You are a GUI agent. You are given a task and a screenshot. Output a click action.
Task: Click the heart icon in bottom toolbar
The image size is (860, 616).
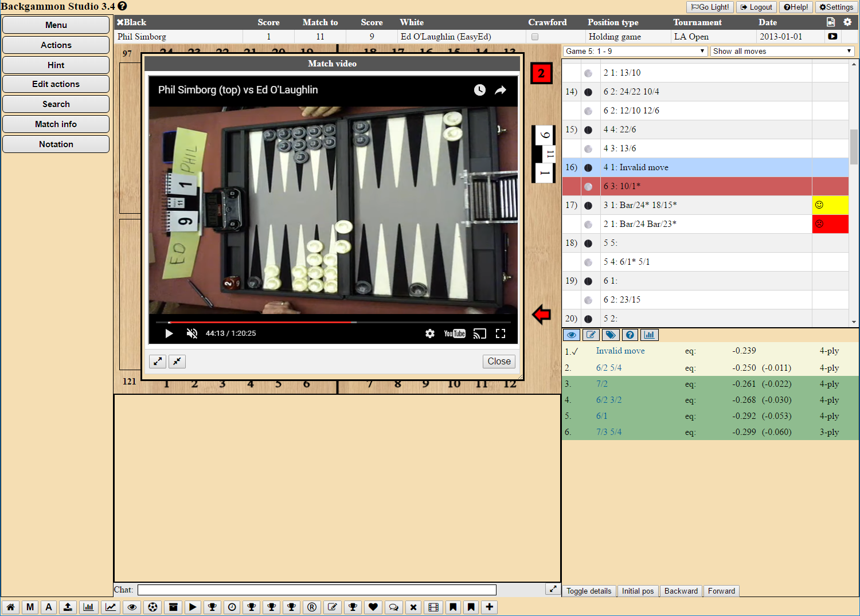373,607
